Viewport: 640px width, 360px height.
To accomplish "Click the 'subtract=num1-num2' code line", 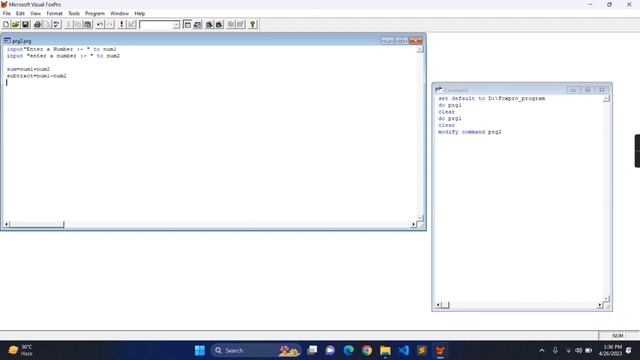I will (36, 76).
